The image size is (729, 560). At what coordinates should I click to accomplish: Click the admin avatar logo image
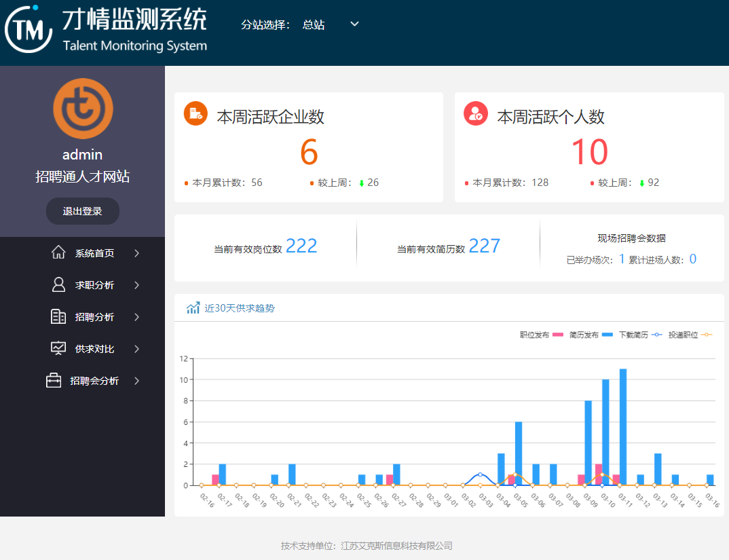tap(83, 109)
